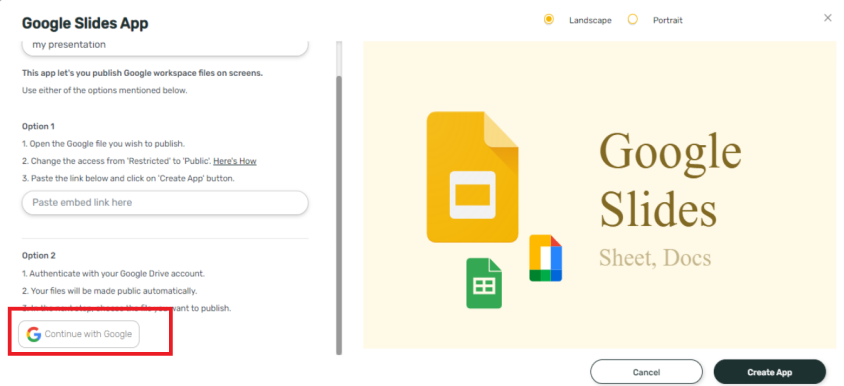Click the Option 1 heading
The width and height of the screenshot is (844, 386).
[x=38, y=127]
